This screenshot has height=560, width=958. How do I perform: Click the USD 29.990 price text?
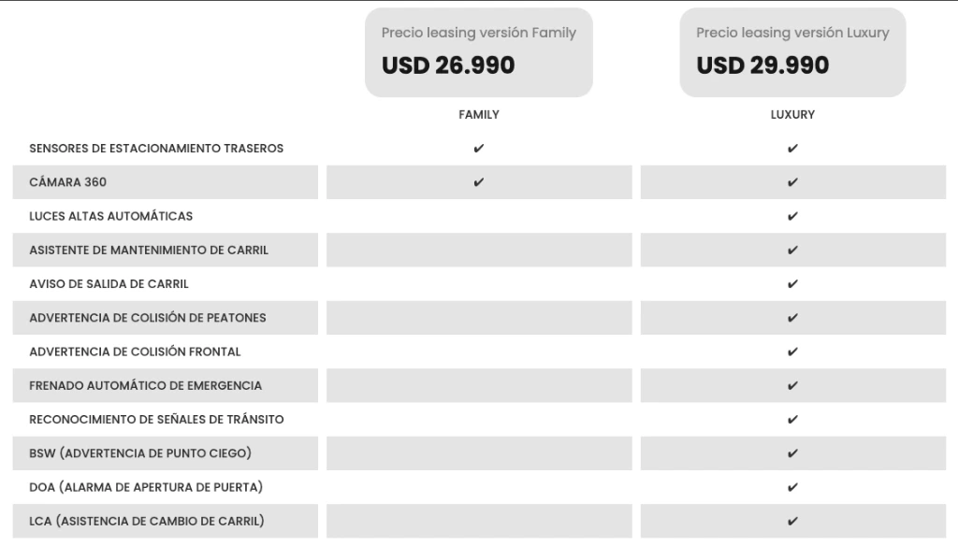762,65
